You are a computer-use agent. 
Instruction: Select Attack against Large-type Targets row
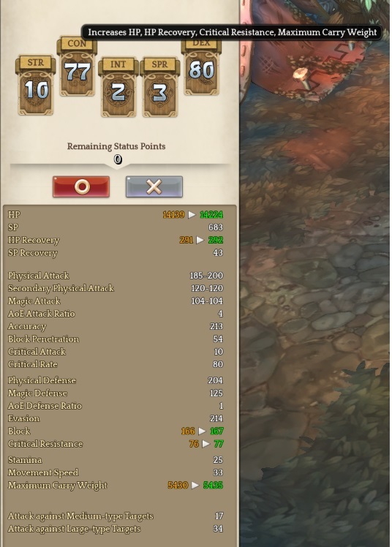pos(116,529)
